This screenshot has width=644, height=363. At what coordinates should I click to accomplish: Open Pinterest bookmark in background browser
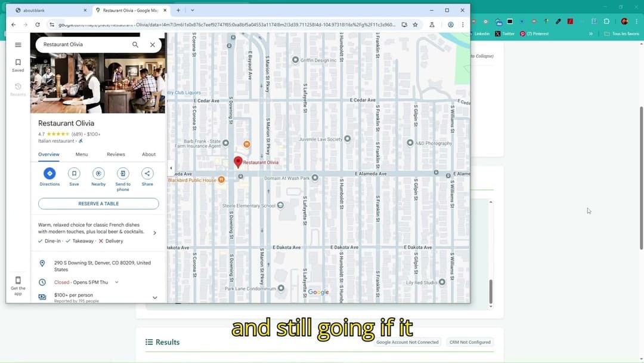(x=534, y=33)
